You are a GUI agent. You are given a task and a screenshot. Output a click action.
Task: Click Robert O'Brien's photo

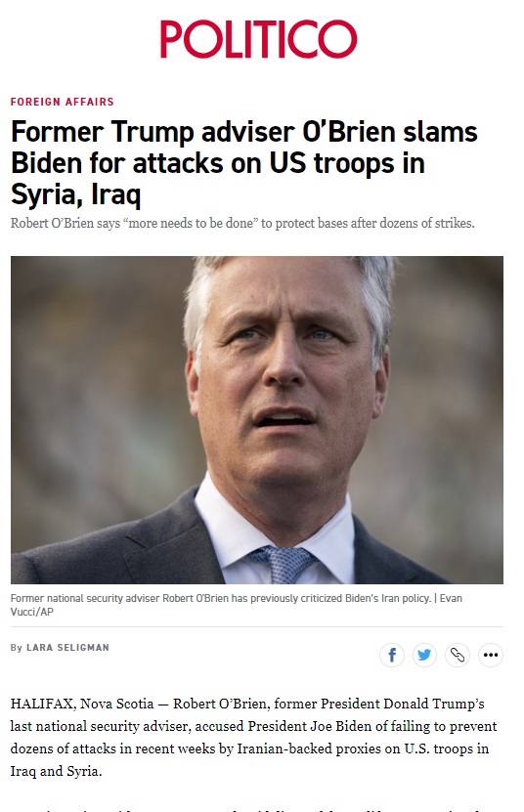(257, 420)
